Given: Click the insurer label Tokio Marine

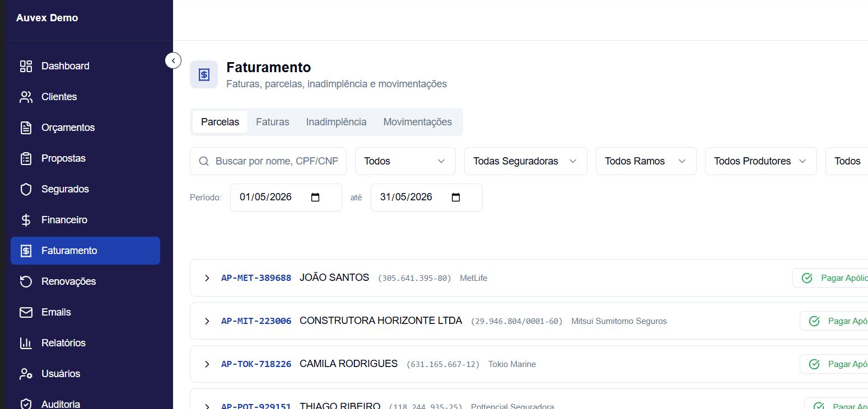Looking at the screenshot, I should pos(512,364).
